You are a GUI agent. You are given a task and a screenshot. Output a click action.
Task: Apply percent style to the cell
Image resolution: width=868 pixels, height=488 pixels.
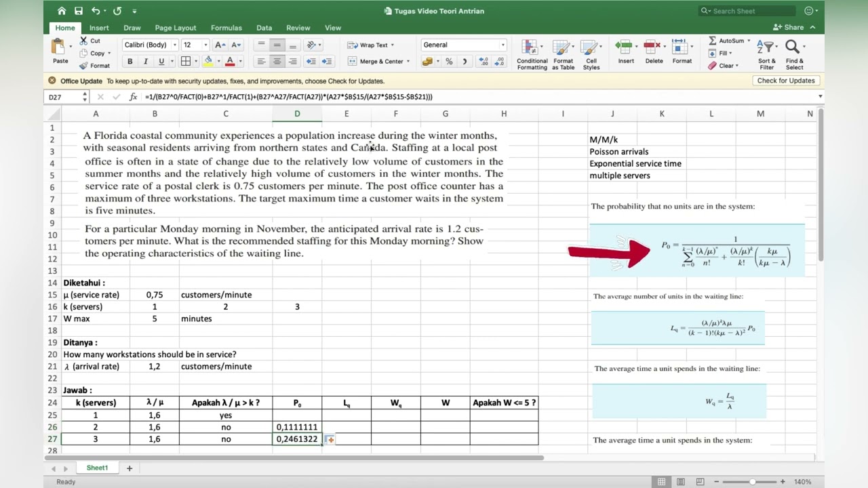pyautogui.click(x=449, y=62)
